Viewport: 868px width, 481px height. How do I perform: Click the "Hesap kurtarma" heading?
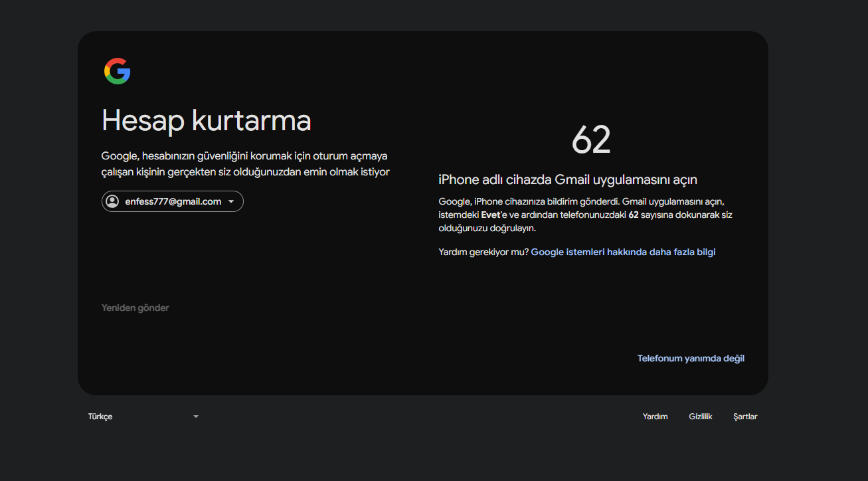pos(207,120)
